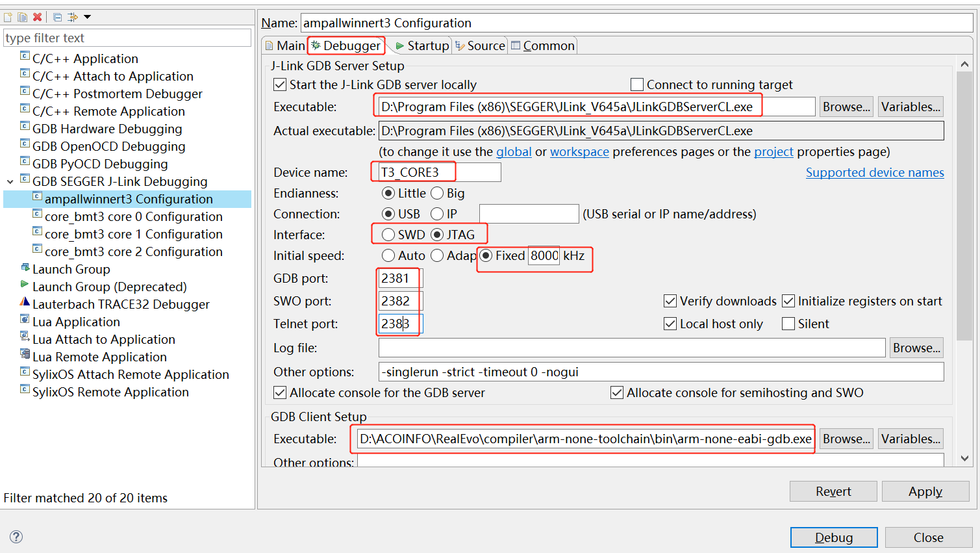The height and width of the screenshot is (553, 980).
Task: Select SWD interface radio button
Action: [x=388, y=235]
